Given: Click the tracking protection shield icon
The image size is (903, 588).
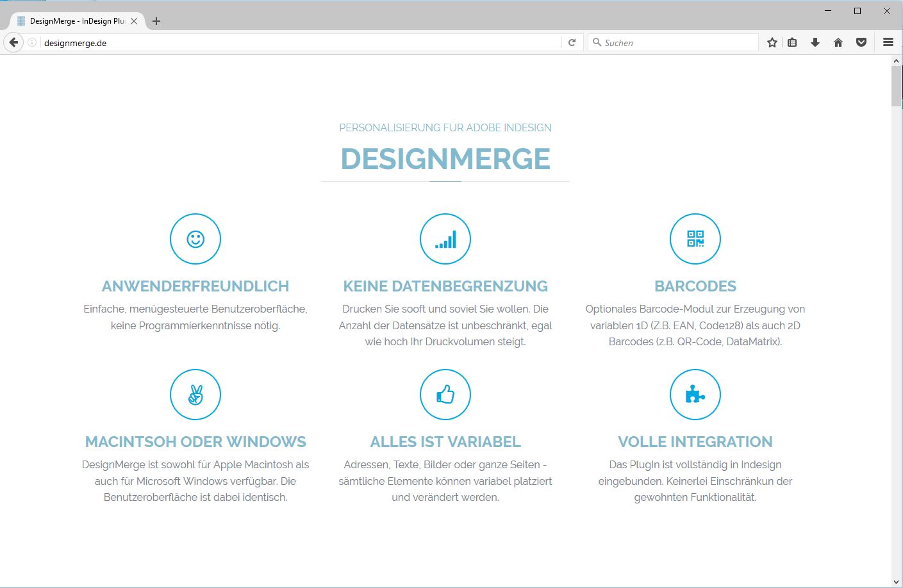Looking at the screenshot, I should click(x=861, y=42).
